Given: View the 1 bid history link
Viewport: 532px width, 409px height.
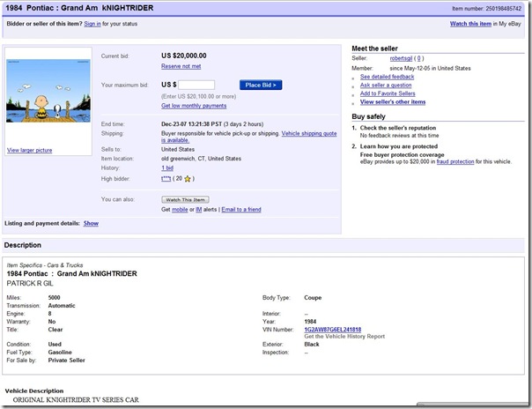Looking at the screenshot, I should [167, 168].
